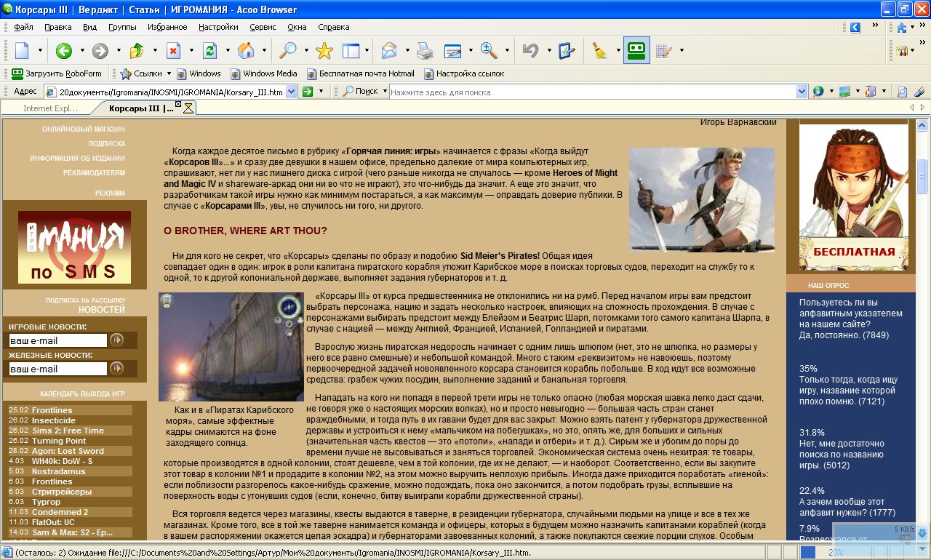Click the search box Нажмите здесь для поиска
Image resolution: width=931 pixels, height=560 pixels.
tap(592, 92)
